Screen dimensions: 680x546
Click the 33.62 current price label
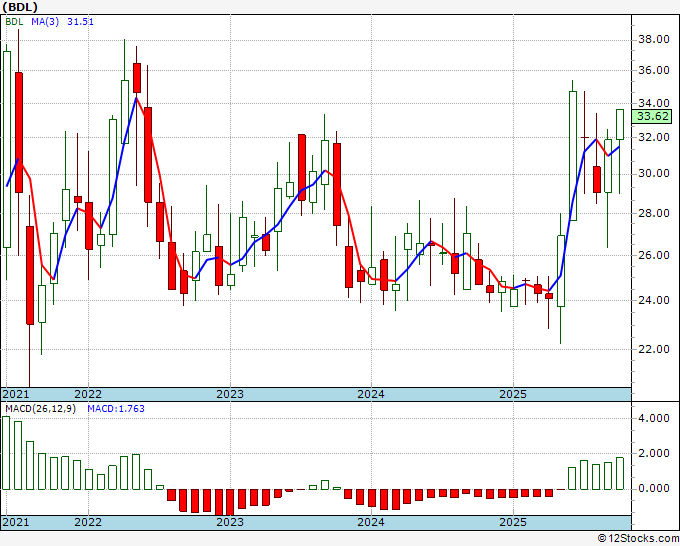[x=652, y=116]
